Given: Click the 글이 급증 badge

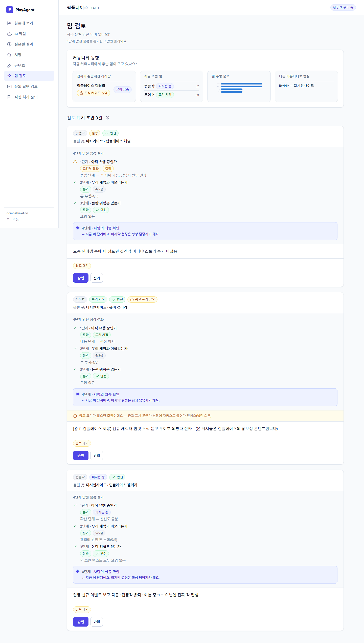Looking at the screenshot, I should tap(123, 89).
